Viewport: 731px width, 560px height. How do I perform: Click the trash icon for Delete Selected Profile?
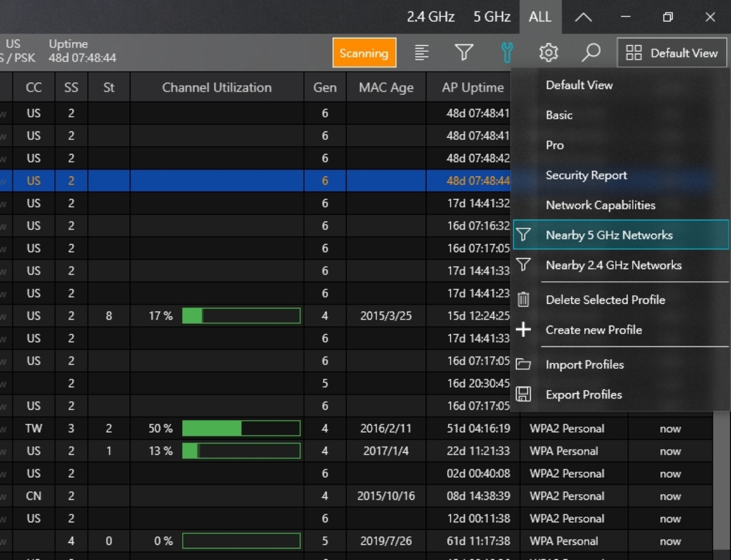(523, 299)
